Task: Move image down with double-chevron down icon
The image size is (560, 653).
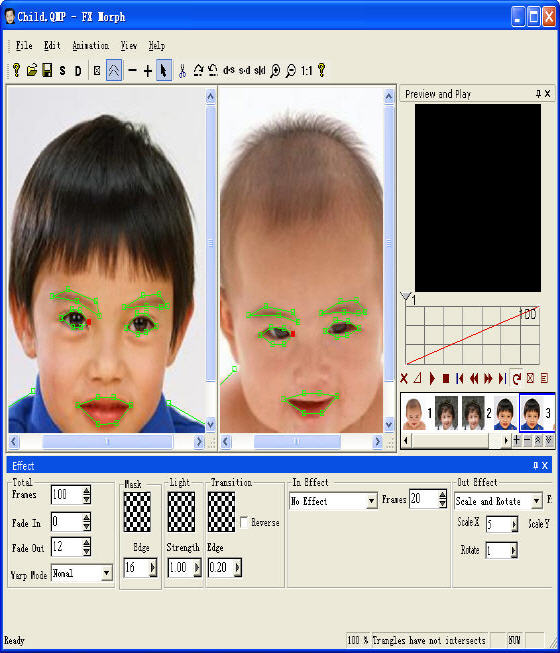Action: [x=549, y=440]
